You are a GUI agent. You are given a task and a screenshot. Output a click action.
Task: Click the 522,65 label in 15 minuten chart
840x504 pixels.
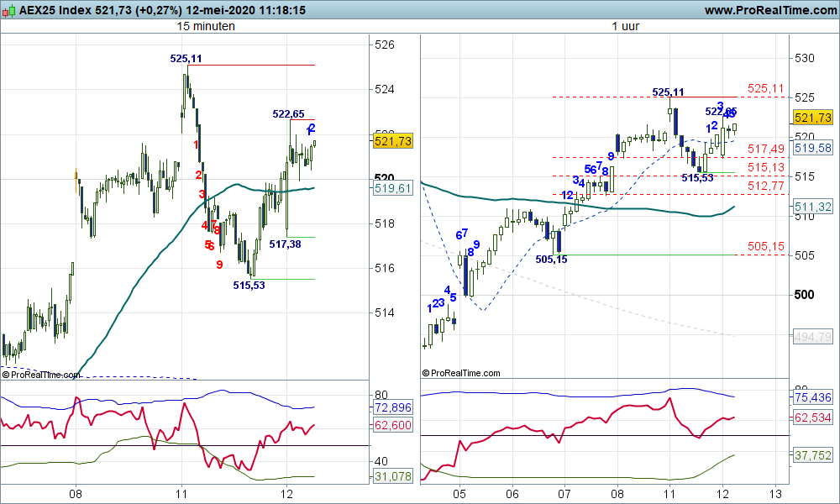(288, 113)
